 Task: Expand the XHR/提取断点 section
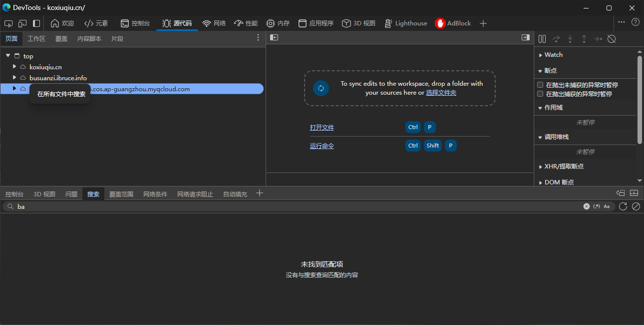[x=564, y=166]
